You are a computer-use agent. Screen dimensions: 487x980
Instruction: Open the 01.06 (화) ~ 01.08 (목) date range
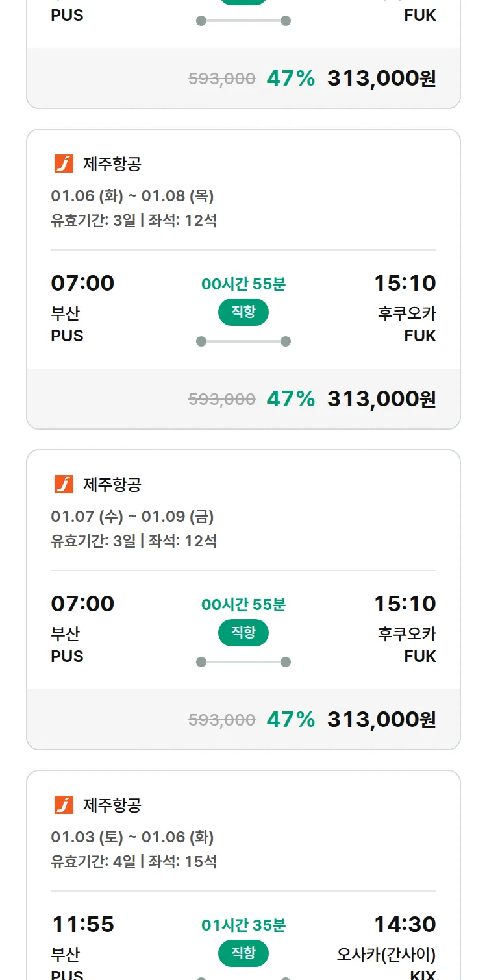(x=132, y=196)
